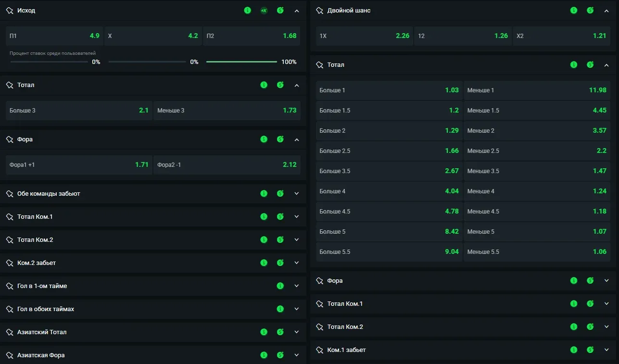
Task: Click the dollar icon for Азиатская Фора
Action: (x=280, y=355)
